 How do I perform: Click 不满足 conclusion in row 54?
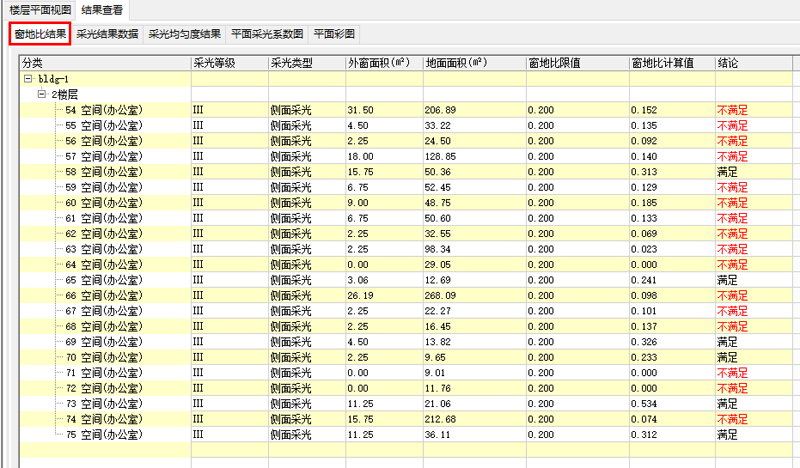click(732, 110)
